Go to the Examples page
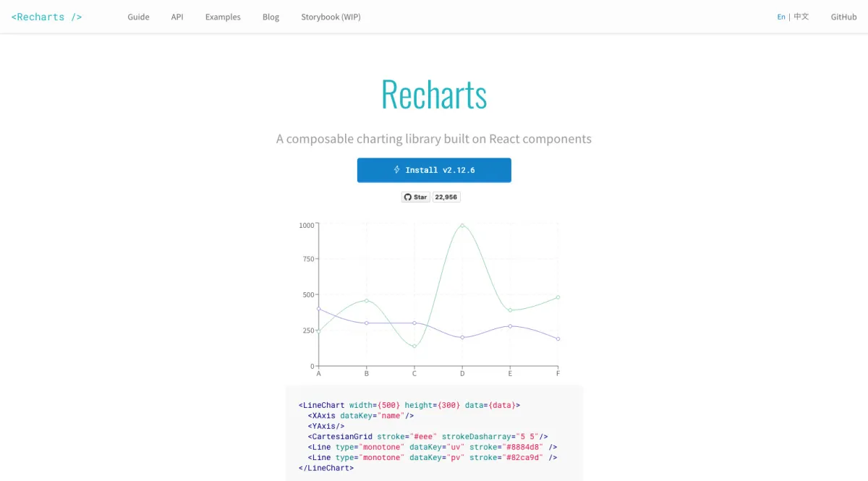The image size is (868, 481). tap(223, 17)
